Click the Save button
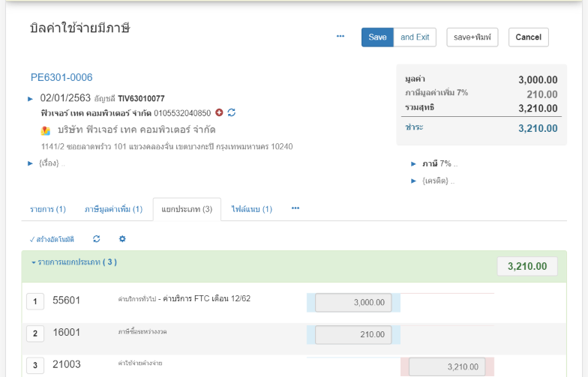 [377, 37]
